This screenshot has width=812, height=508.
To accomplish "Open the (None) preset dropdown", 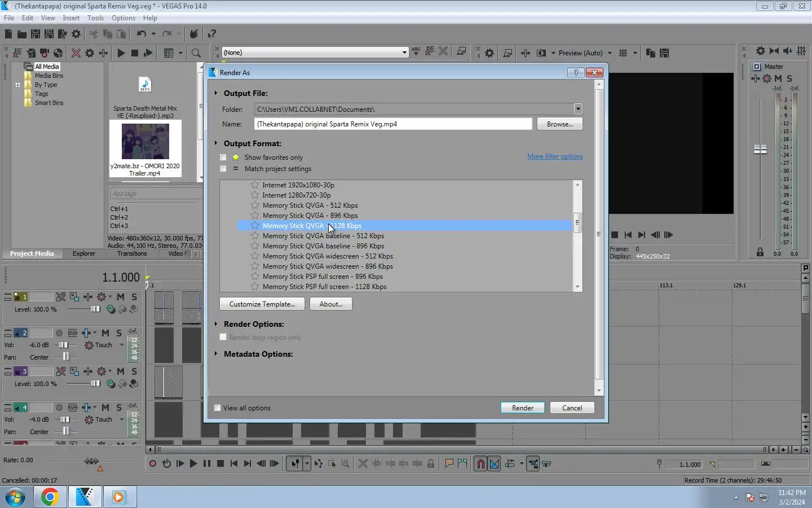I will coord(404,52).
